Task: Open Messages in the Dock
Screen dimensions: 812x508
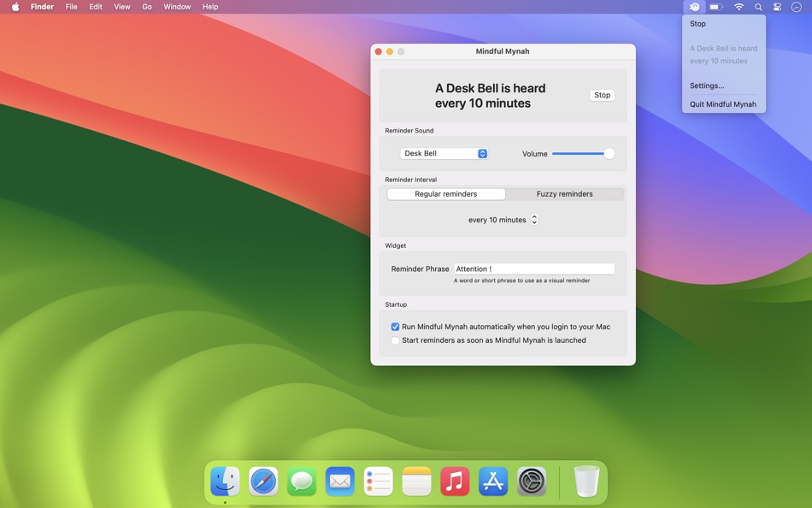Action: click(302, 481)
